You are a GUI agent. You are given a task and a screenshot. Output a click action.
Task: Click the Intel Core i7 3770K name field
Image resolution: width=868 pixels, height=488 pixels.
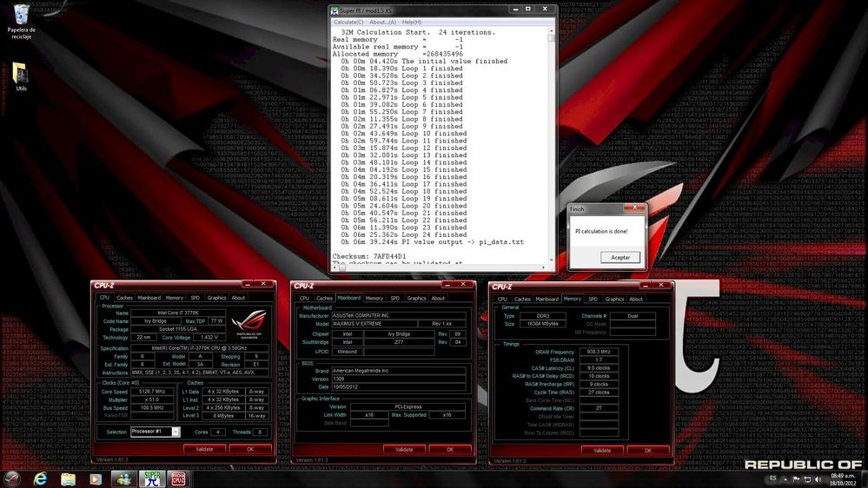tap(178, 313)
